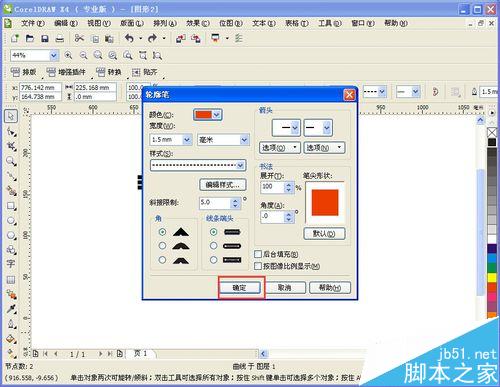Open the 44% zoom level dropdown
Viewport: 500px width, 387px height.
[54, 55]
